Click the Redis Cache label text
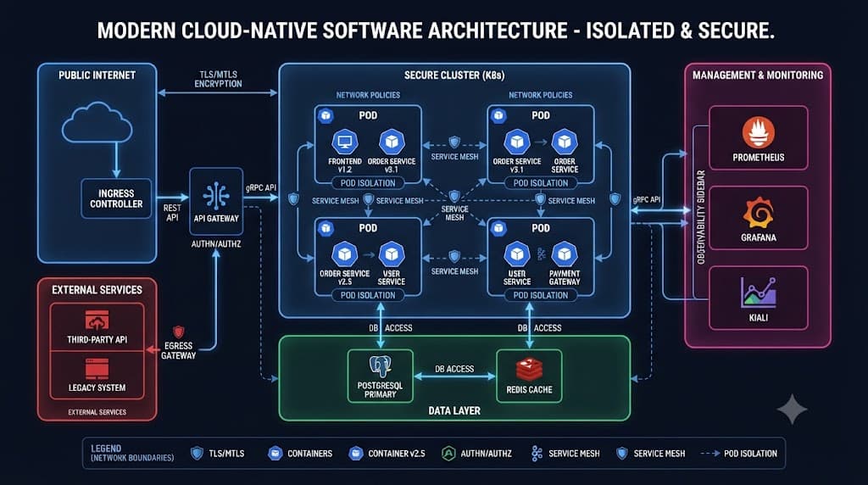868x485 pixels. 529,390
